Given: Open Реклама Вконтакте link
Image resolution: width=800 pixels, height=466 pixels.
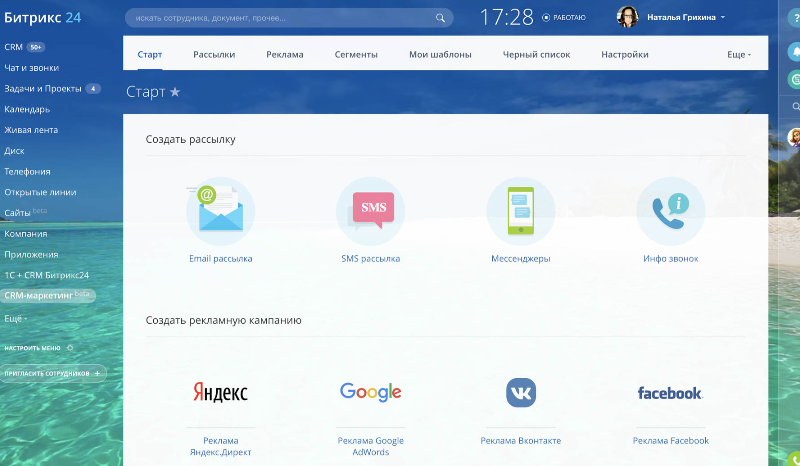Looking at the screenshot, I should (520, 440).
